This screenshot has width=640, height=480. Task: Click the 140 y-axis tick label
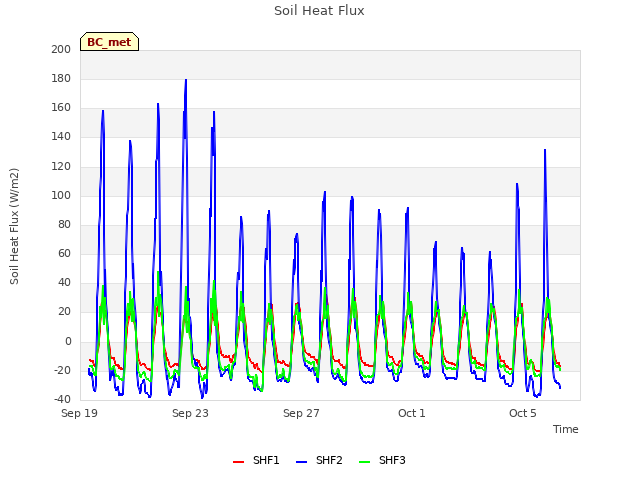61,137
